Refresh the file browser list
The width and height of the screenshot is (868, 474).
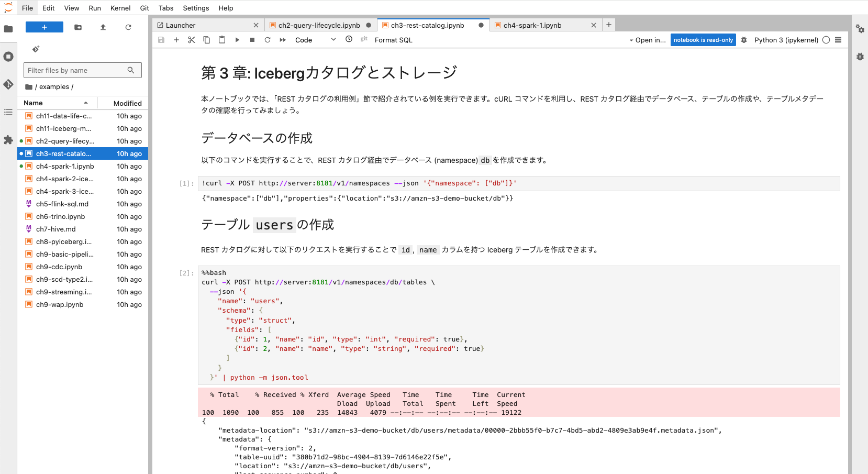pos(128,27)
